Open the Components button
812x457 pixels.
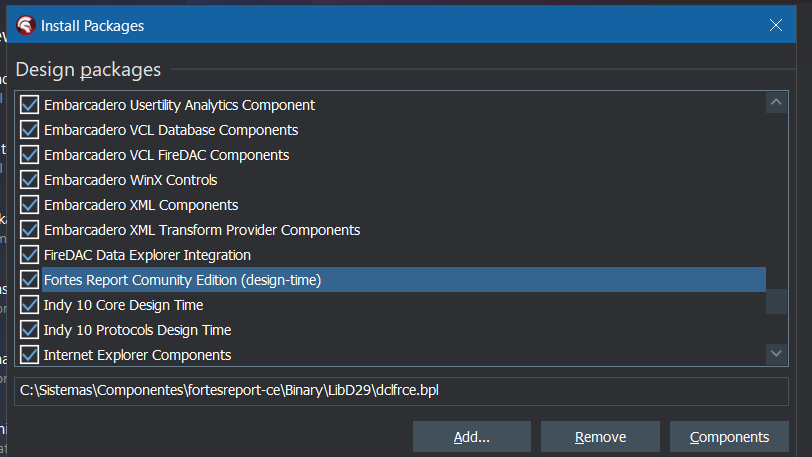pos(729,437)
